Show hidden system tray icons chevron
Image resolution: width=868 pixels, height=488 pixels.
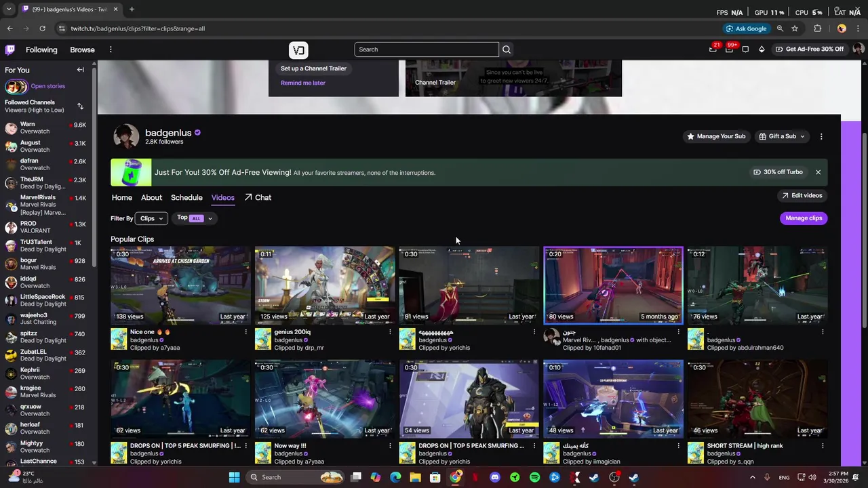pos(752,477)
